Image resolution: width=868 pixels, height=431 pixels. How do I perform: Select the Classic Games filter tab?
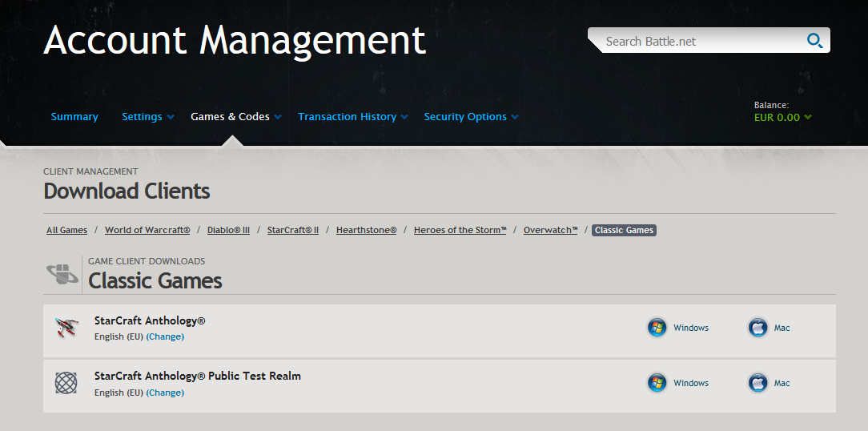[x=624, y=230]
